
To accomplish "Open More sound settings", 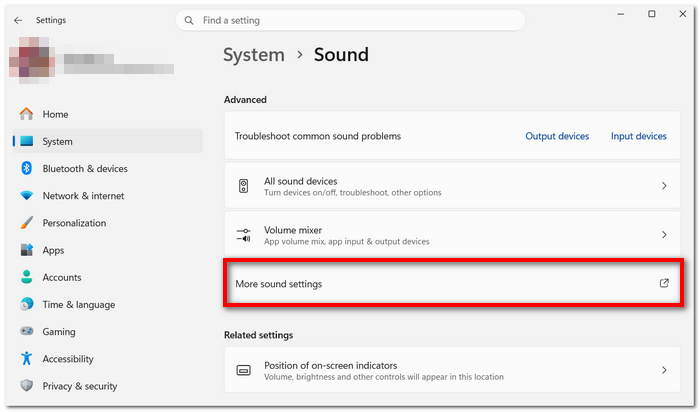I will pos(452,283).
